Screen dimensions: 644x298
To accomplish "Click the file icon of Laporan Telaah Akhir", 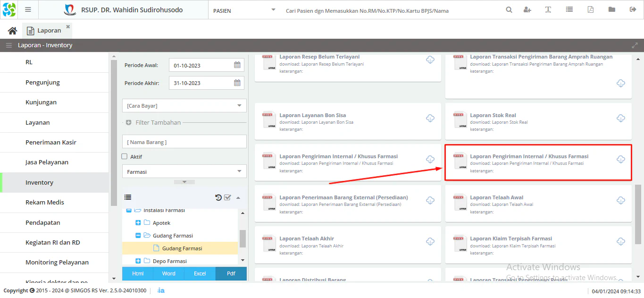I will pos(269,244).
